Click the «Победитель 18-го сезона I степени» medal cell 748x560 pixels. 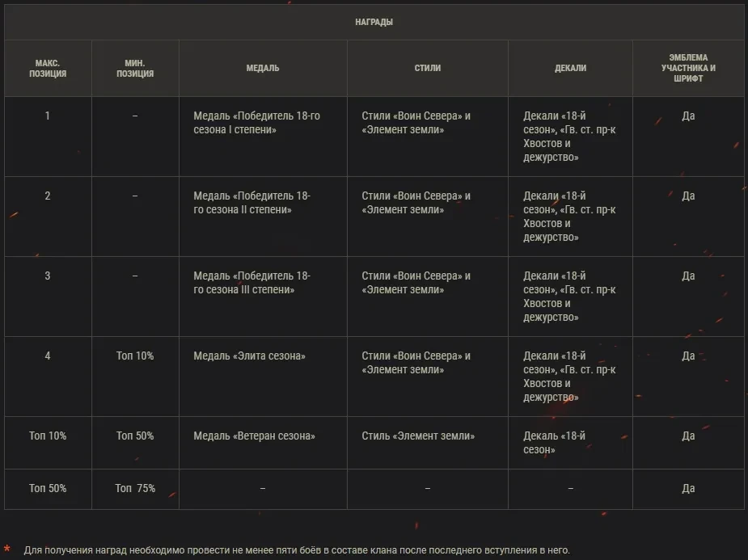pyautogui.click(x=256, y=123)
